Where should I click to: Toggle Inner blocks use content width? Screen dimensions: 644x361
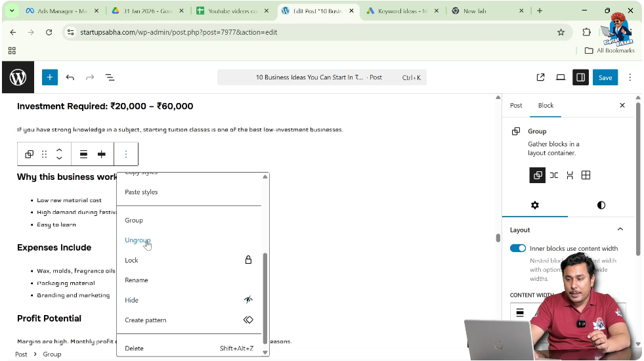pos(517,248)
